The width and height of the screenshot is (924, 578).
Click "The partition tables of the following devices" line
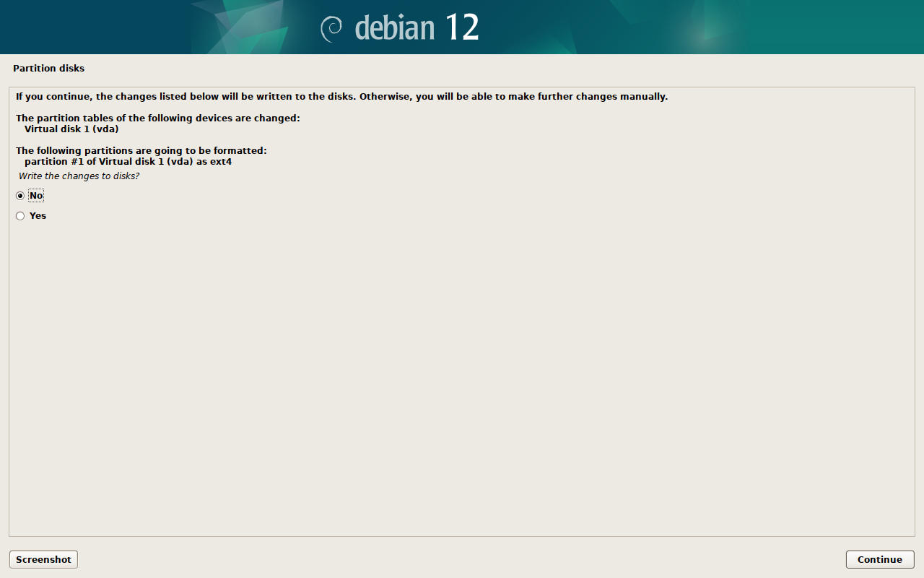point(157,118)
